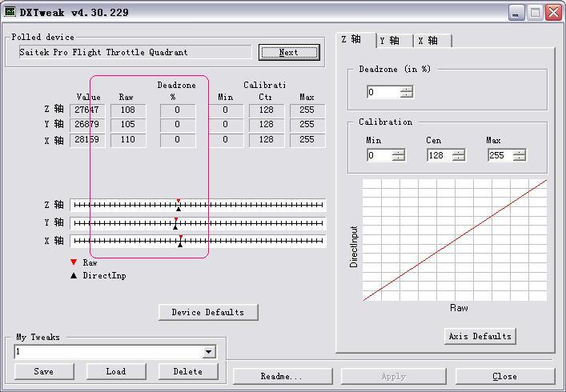Click the X 轴 slider bar
Viewport: 566px width, 392px height.
coord(198,241)
